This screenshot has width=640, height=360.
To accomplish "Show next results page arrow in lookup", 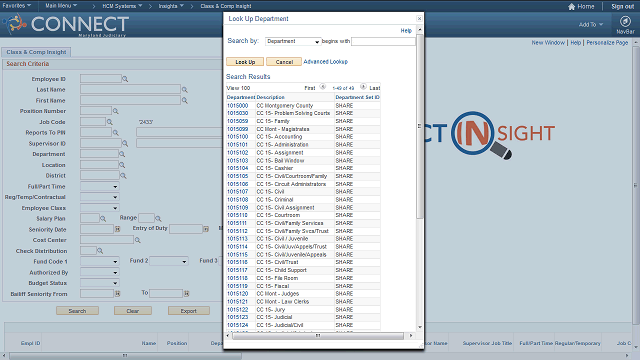I will [363, 87].
